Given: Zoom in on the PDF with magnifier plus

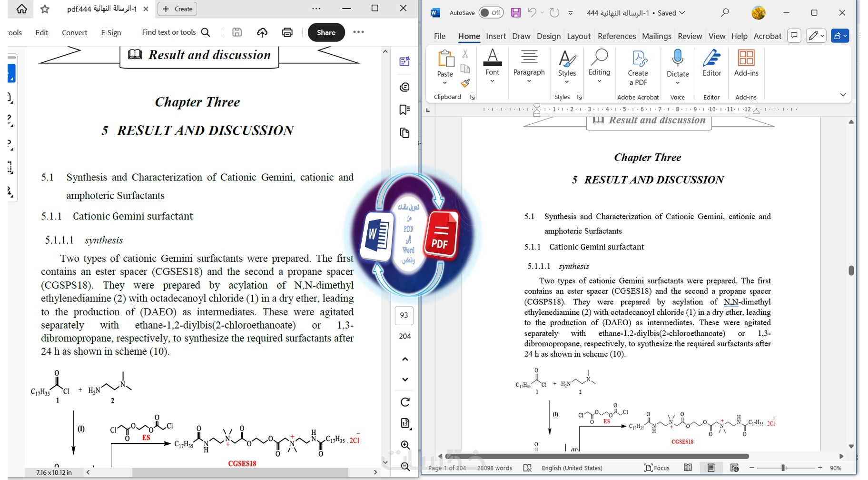Looking at the screenshot, I should click(405, 445).
